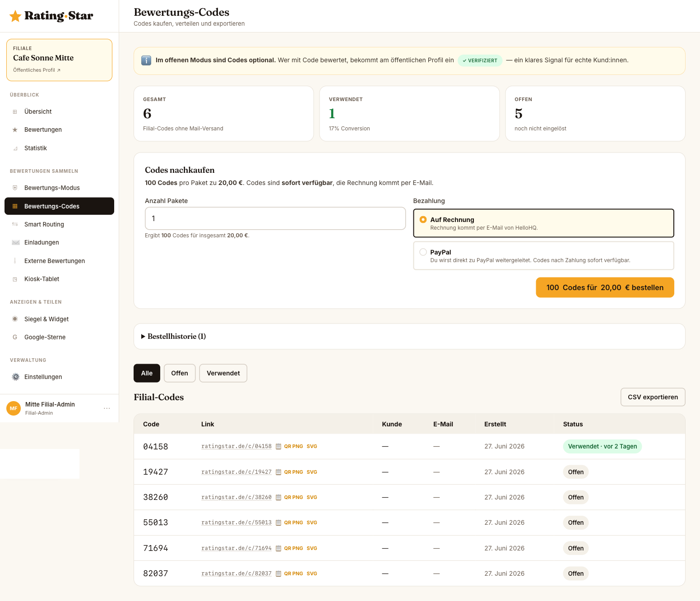700x601 pixels.
Task: Open link ratingstar.de/c/04158
Action: tap(236, 446)
